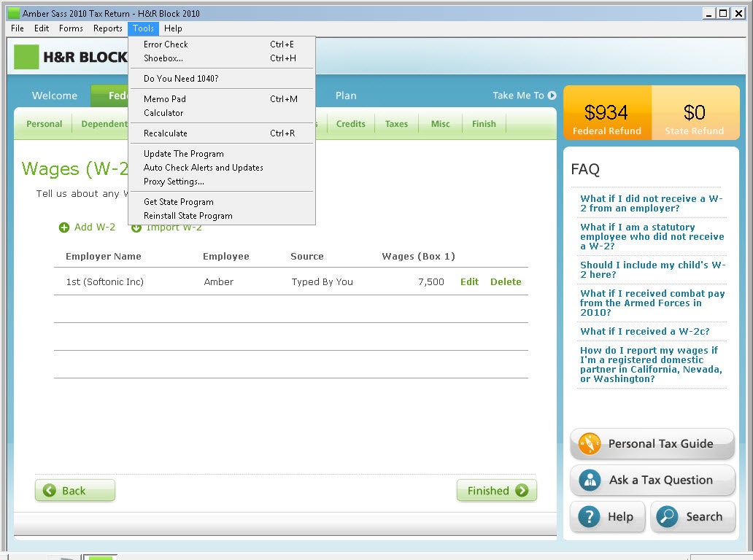Click the 1st (Softonic Inc) employer name
The image size is (753, 560).
coord(104,281)
